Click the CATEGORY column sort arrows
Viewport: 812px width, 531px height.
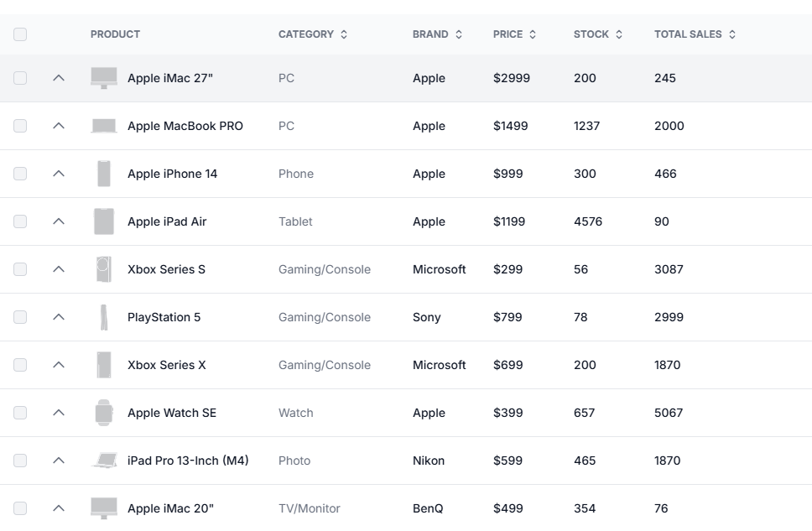tap(343, 34)
